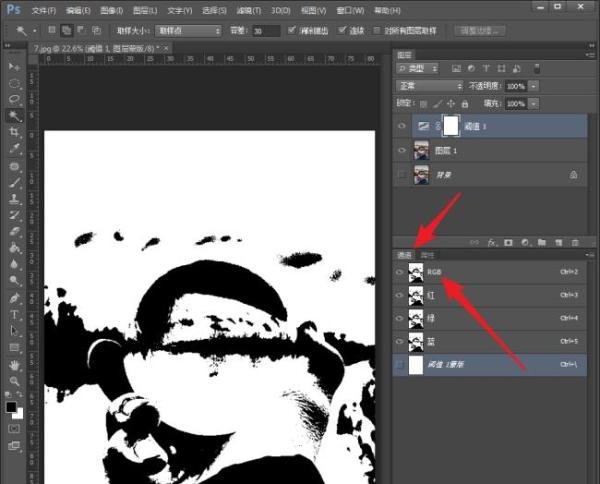Click Add layer mask icon

click(508, 243)
